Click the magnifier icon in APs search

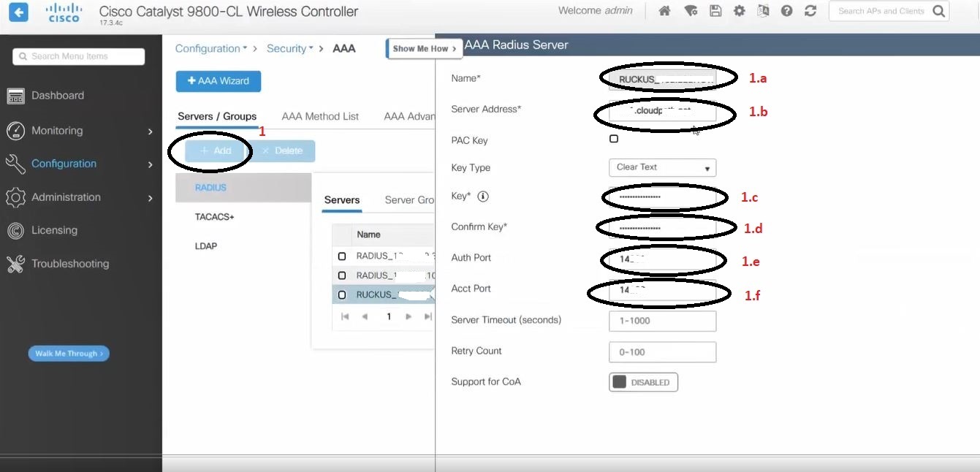coord(938,11)
